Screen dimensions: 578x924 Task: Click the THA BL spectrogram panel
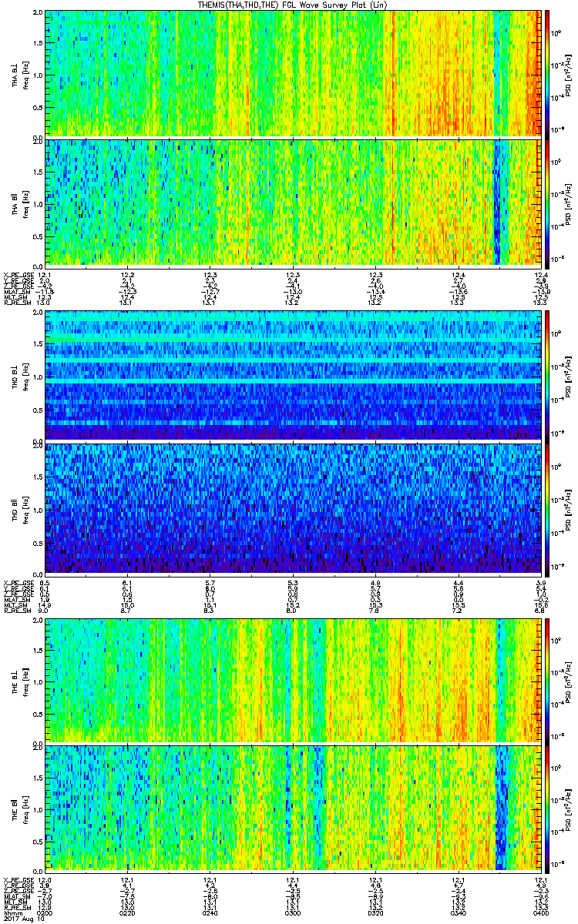293,73
